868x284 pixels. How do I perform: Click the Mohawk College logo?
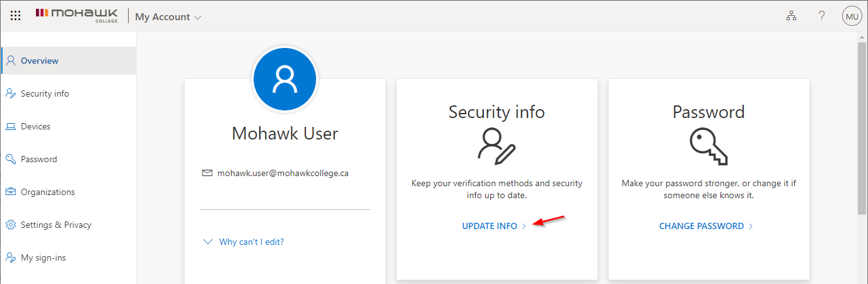coord(77,16)
